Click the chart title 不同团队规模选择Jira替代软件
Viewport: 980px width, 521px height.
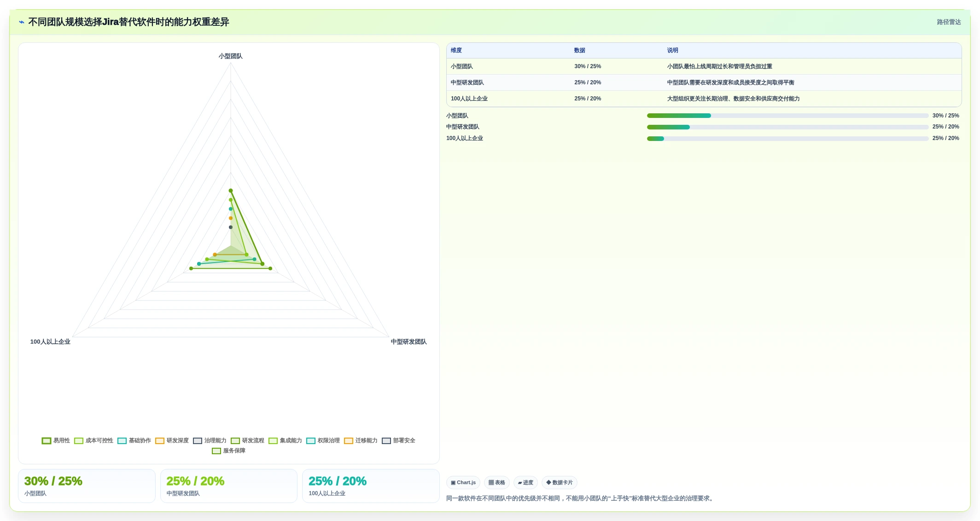(x=128, y=22)
